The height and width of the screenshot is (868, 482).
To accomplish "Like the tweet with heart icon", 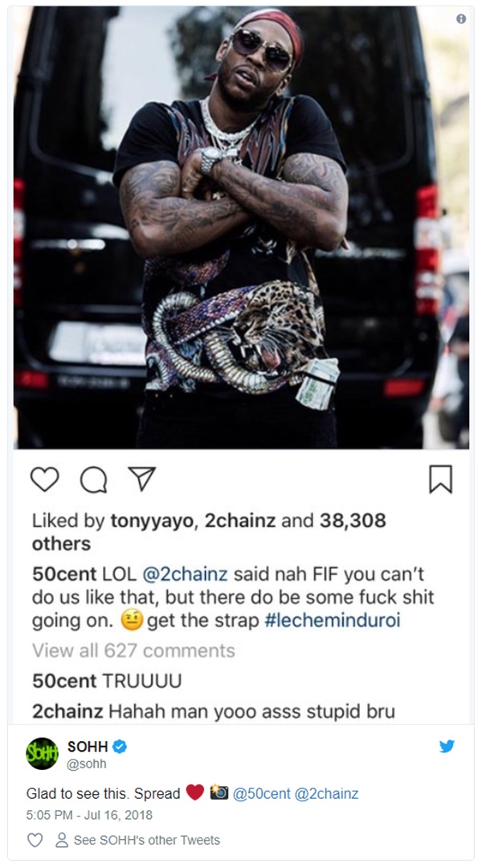I will coord(35,841).
